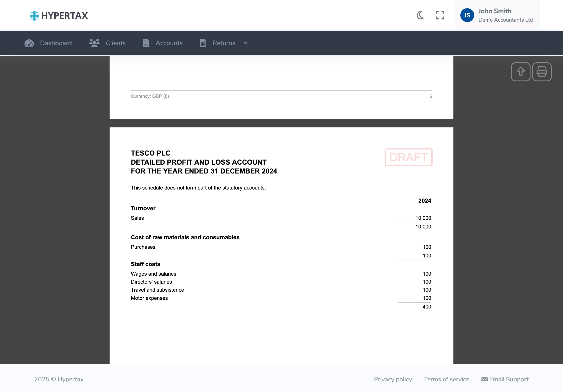The image size is (563, 392).
Task: Click the Dashboard gauge icon
Action: 29,43
